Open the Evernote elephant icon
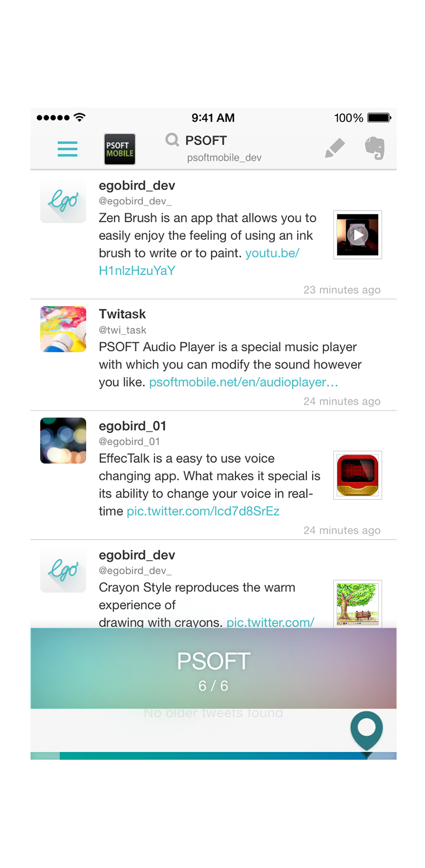Viewport: 425px width, 868px height. (x=375, y=148)
